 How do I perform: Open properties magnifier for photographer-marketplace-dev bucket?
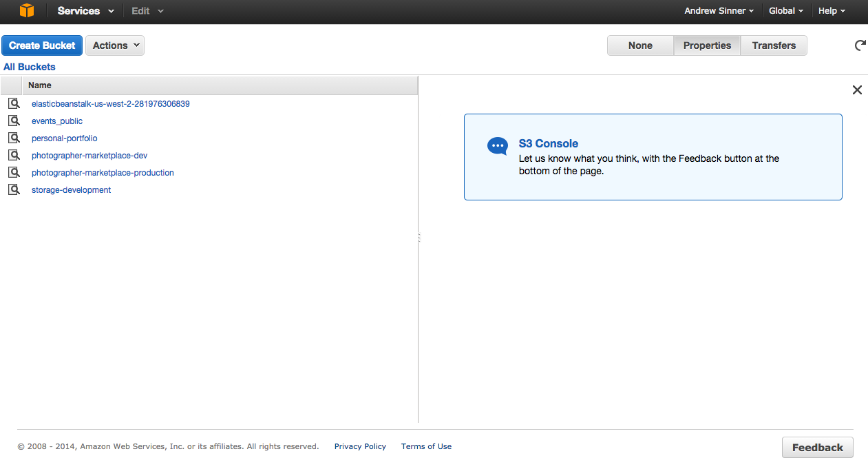pyautogui.click(x=14, y=156)
